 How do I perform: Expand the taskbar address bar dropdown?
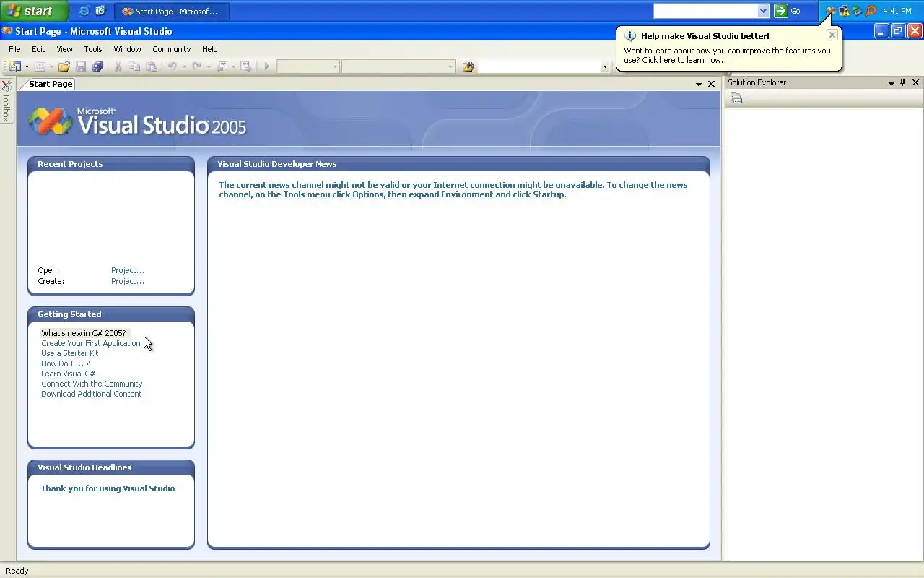pyautogui.click(x=763, y=11)
